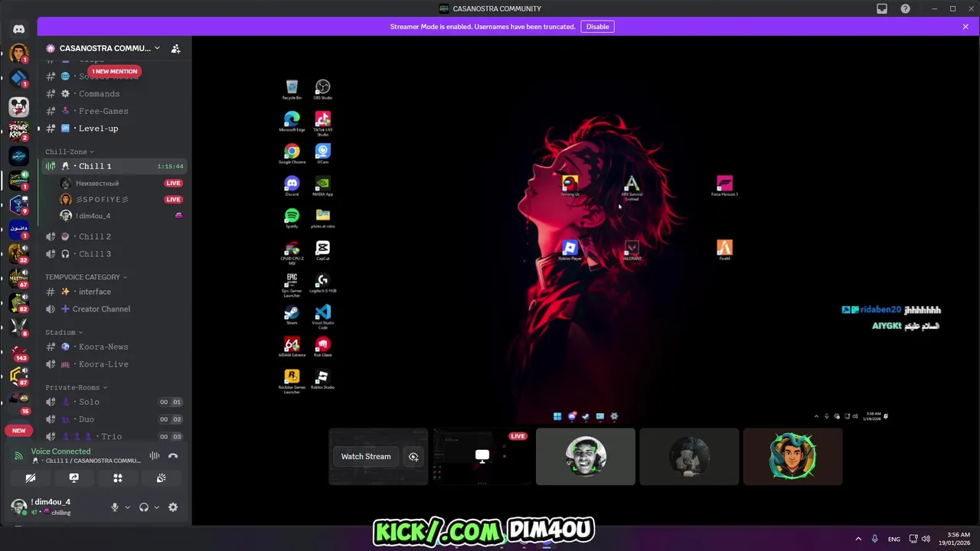Viewport: 980px width, 551px height.
Task: Open network and volume tray icons
Action: (x=920, y=539)
